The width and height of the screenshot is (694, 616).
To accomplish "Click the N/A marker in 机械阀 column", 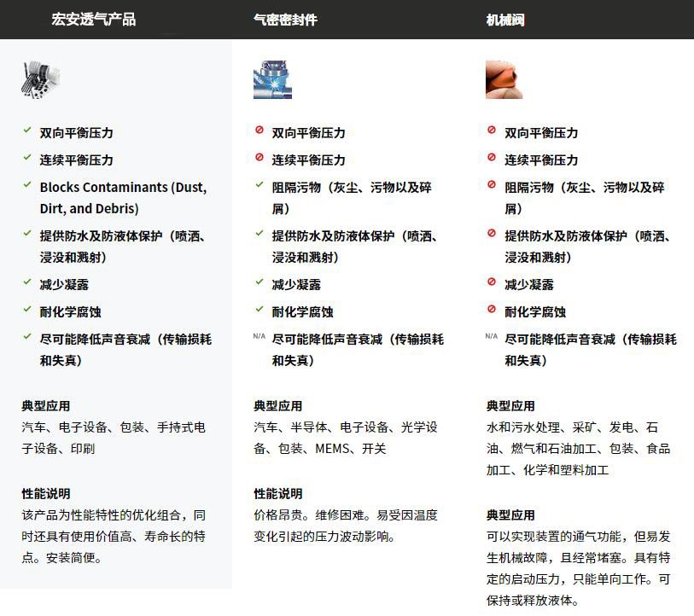I will coord(492,337).
